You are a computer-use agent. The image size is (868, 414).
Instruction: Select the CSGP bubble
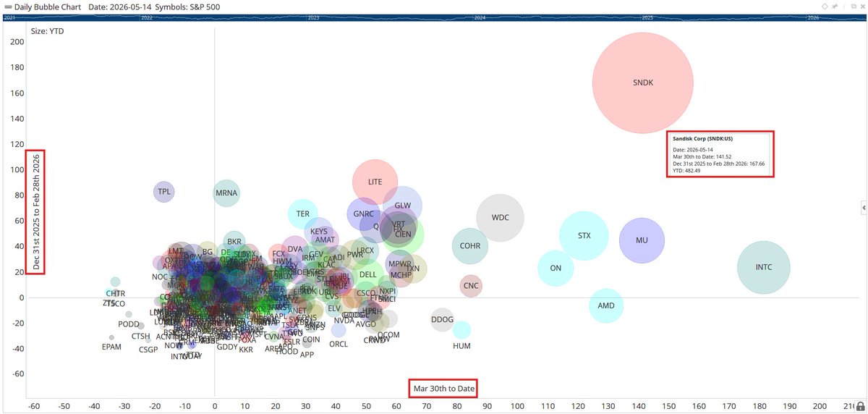(x=148, y=339)
